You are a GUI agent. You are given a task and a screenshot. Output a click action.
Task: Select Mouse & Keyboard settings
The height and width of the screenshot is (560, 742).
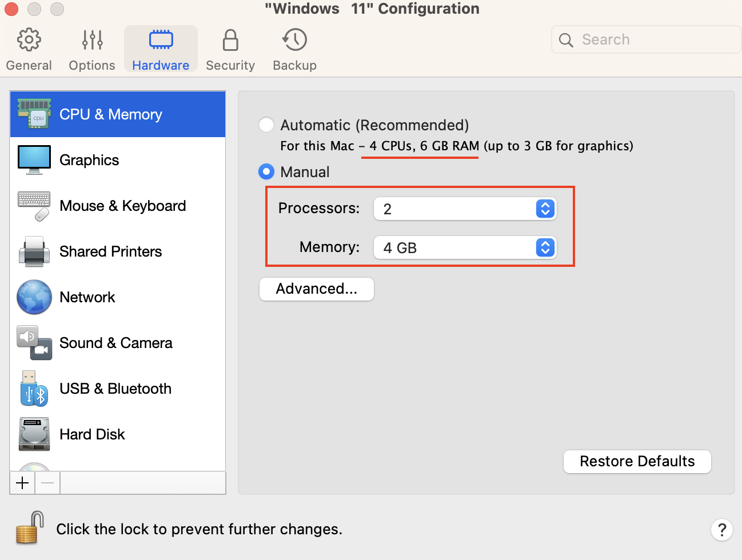(122, 206)
